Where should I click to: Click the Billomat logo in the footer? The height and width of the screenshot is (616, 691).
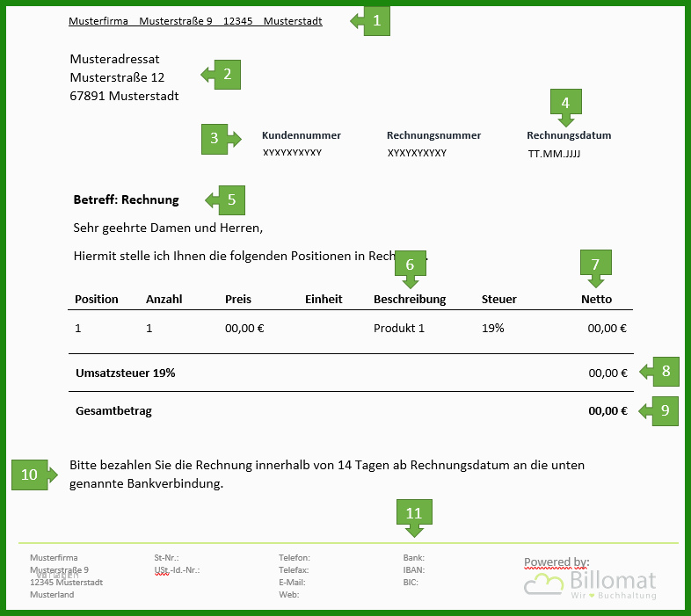click(x=591, y=583)
